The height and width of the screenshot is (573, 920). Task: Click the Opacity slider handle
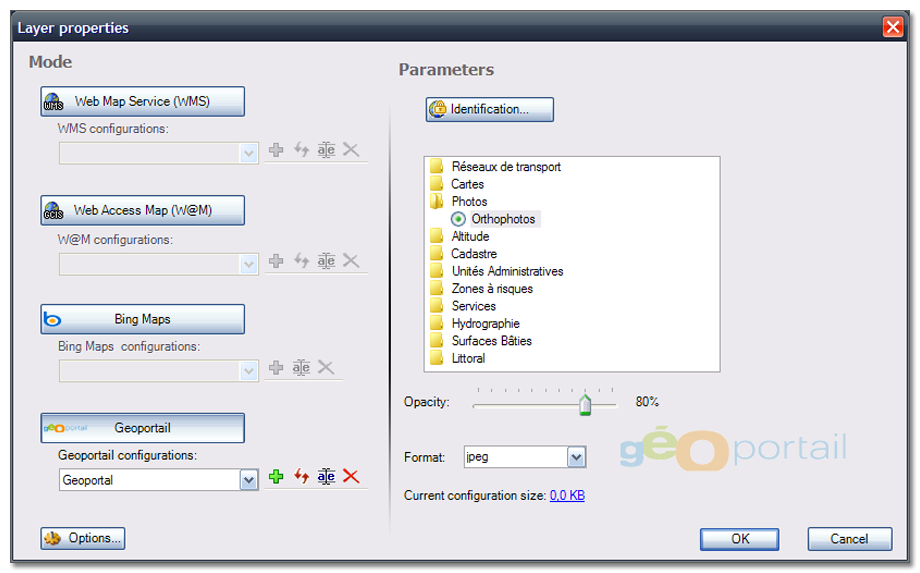coord(585,404)
